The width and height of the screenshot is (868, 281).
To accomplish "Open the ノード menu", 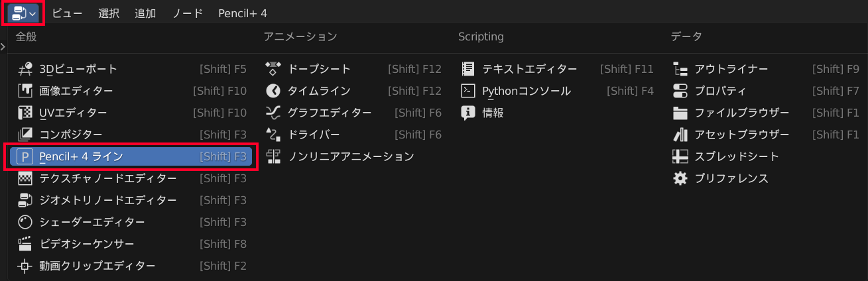I will point(187,13).
